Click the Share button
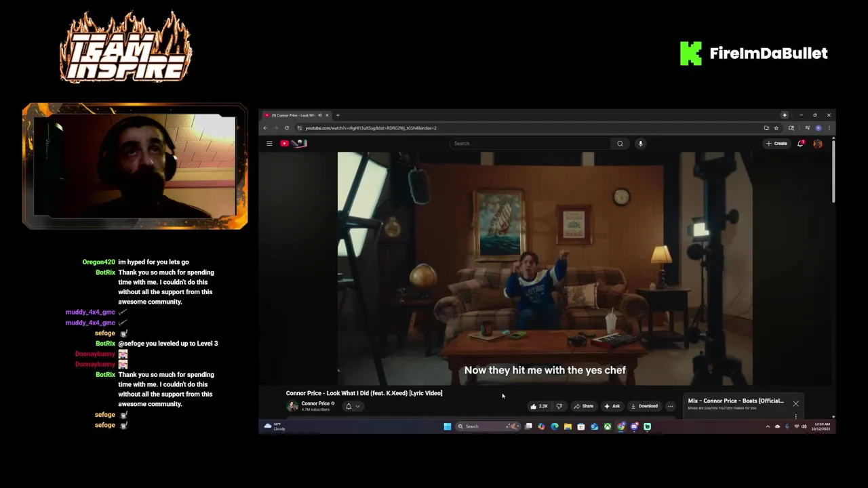 click(x=583, y=406)
